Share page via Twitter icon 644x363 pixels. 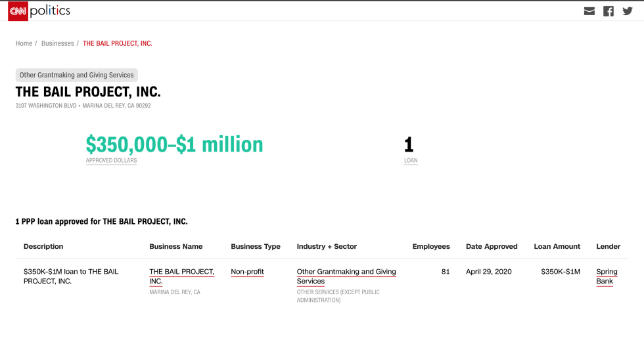628,11
